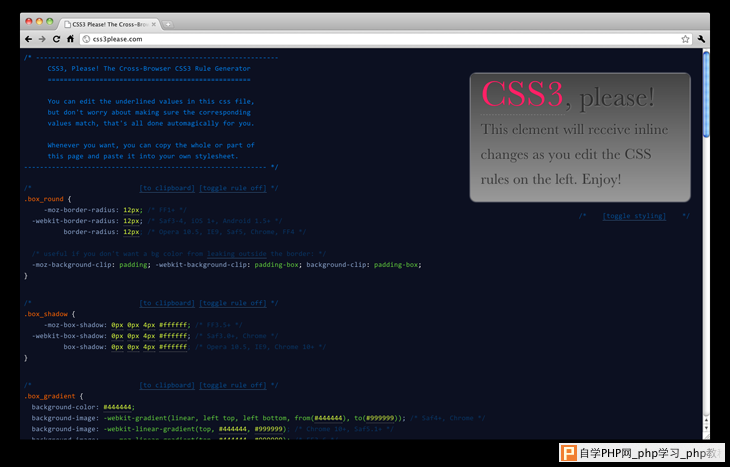Select the CSS3 Please! browser tab

(x=111, y=24)
